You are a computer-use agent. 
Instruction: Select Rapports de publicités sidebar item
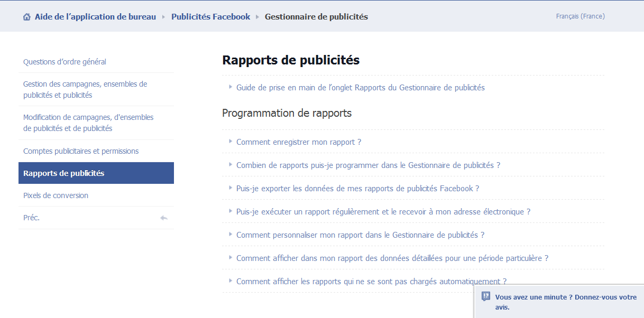(96, 173)
